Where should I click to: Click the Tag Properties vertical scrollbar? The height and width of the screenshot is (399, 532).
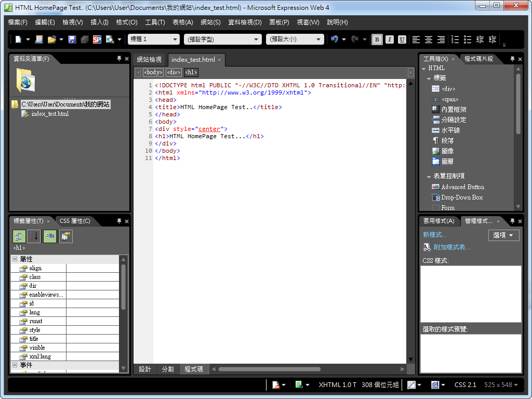[124, 287]
